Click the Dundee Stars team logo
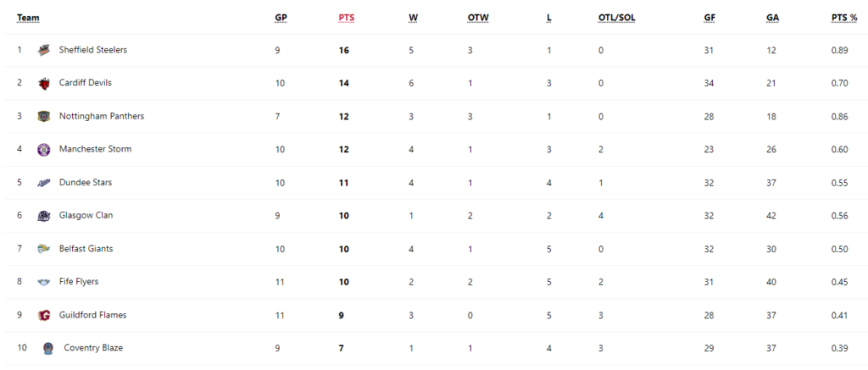The width and height of the screenshot is (868, 370). (x=44, y=183)
